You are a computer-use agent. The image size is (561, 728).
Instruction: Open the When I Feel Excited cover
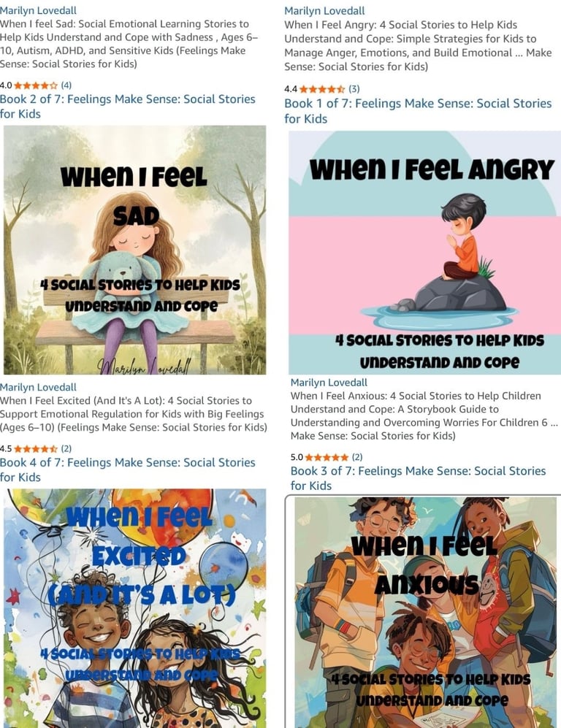click(134, 608)
